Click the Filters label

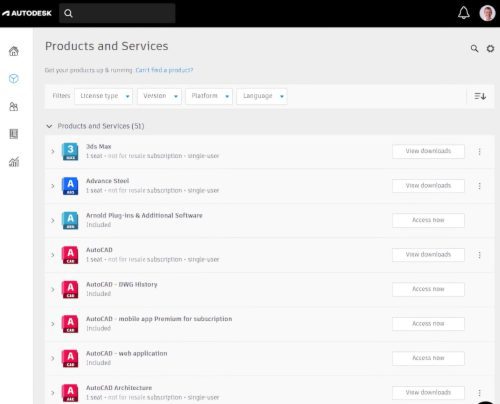click(x=61, y=96)
